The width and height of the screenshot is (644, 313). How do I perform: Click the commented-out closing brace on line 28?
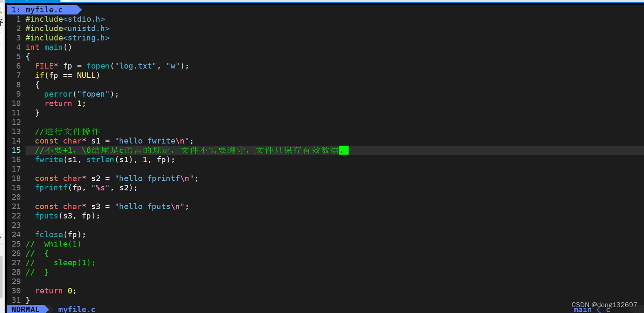tap(37, 272)
